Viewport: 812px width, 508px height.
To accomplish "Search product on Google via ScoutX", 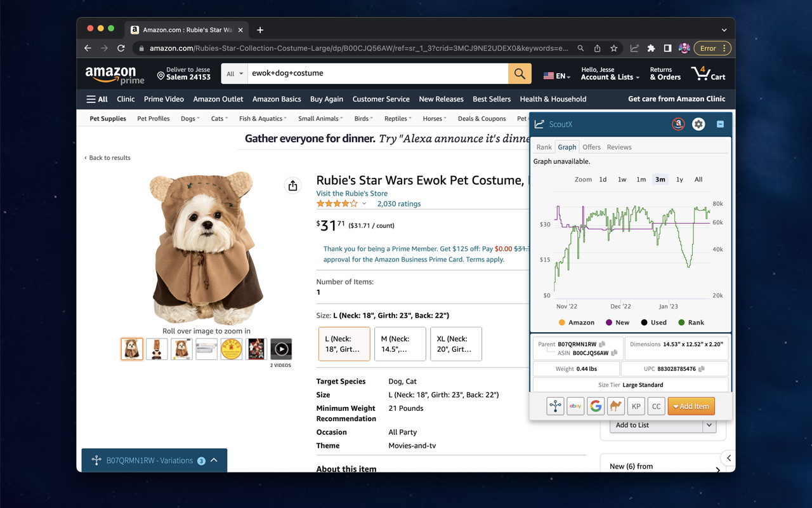I will pos(596,406).
